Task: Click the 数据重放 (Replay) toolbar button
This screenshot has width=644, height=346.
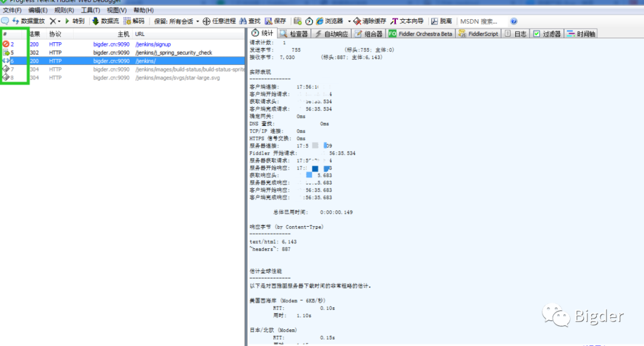Action: click(x=29, y=21)
